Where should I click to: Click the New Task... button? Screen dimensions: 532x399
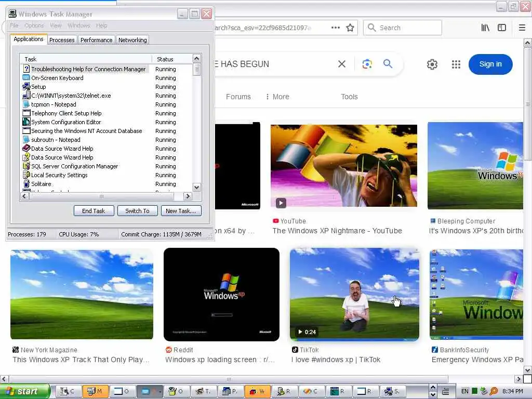[x=181, y=211]
